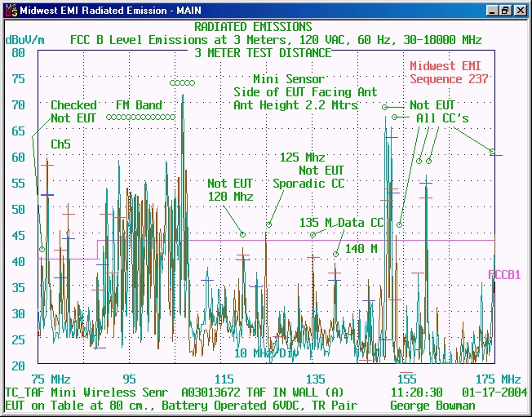532x417 pixels.
Task: Click the 'Checked Not EUT' annotation label
Action: click(73, 112)
